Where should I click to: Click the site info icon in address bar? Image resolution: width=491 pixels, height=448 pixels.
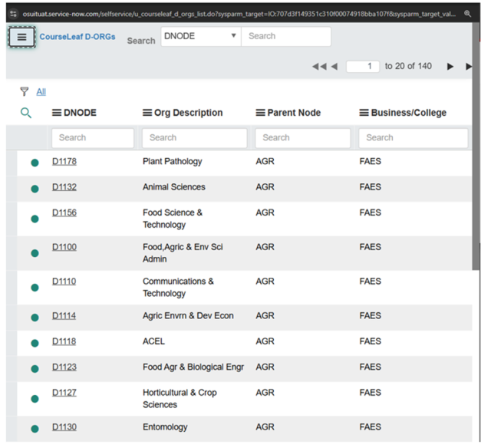click(x=13, y=14)
